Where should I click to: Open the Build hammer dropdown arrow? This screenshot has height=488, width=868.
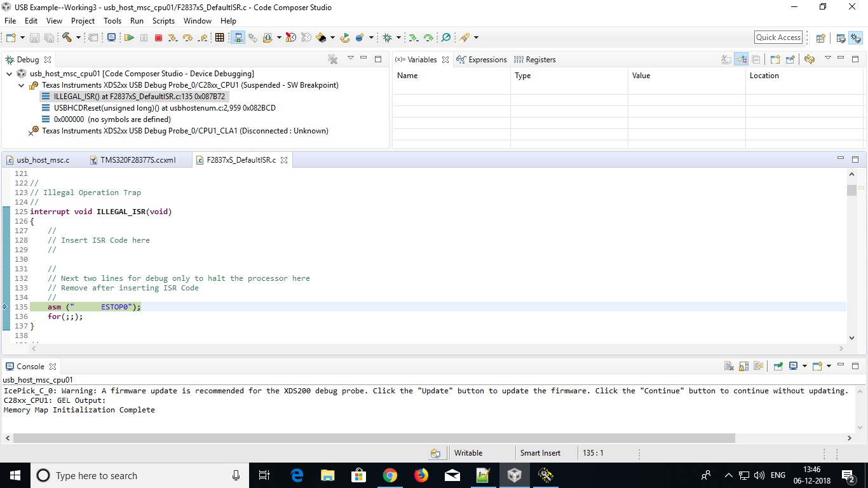point(78,37)
